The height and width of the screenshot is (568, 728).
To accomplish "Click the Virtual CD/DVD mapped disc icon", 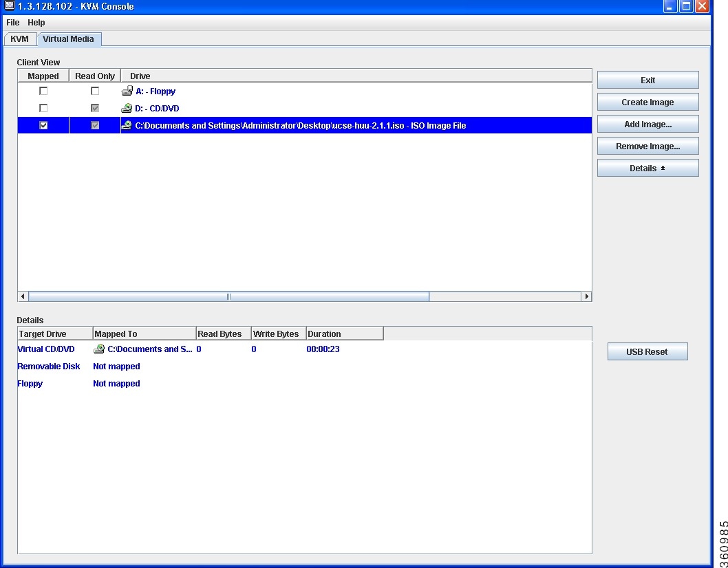I will [x=99, y=349].
